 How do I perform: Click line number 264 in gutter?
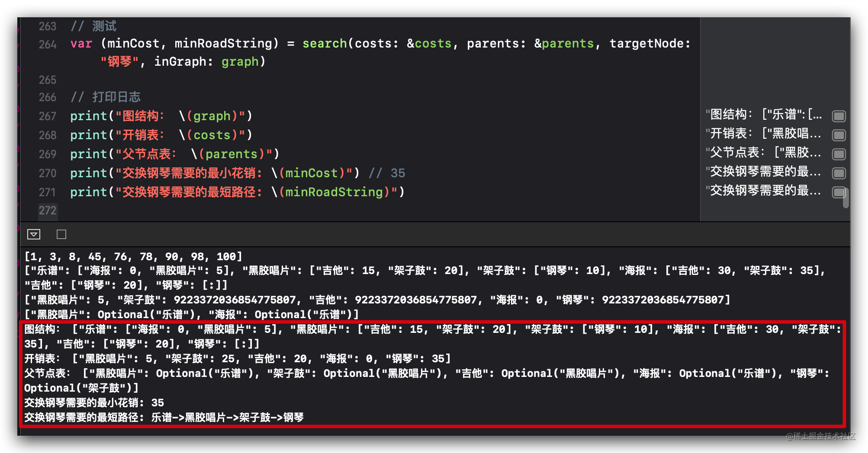(x=48, y=44)
